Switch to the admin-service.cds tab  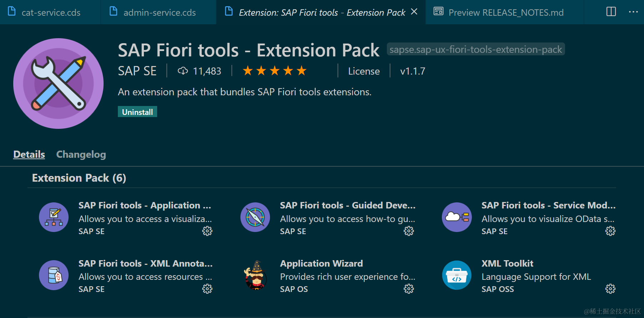pos(159,12)
